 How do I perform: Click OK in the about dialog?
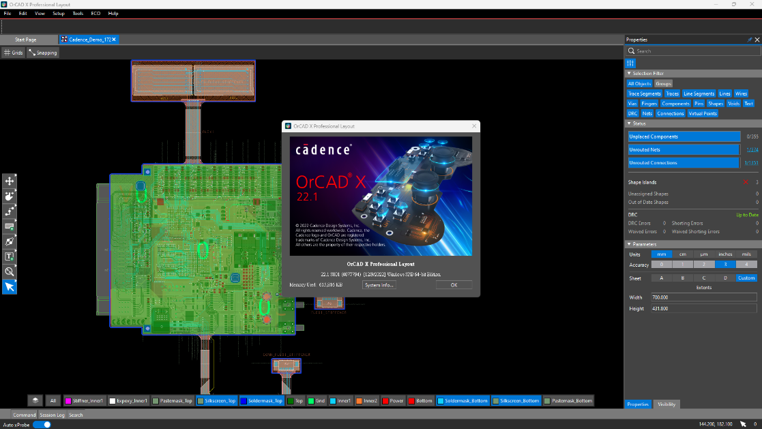453,285
